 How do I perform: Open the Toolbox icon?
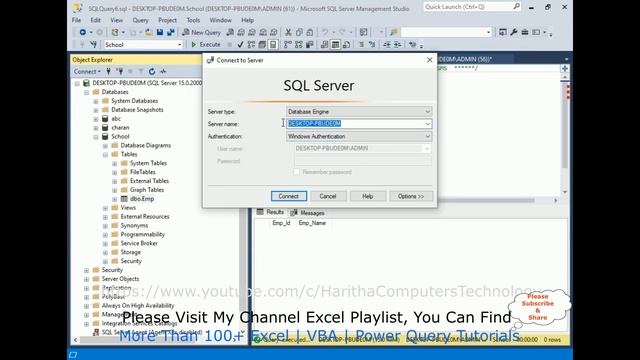pyautogui.click(x=525, y=32)
